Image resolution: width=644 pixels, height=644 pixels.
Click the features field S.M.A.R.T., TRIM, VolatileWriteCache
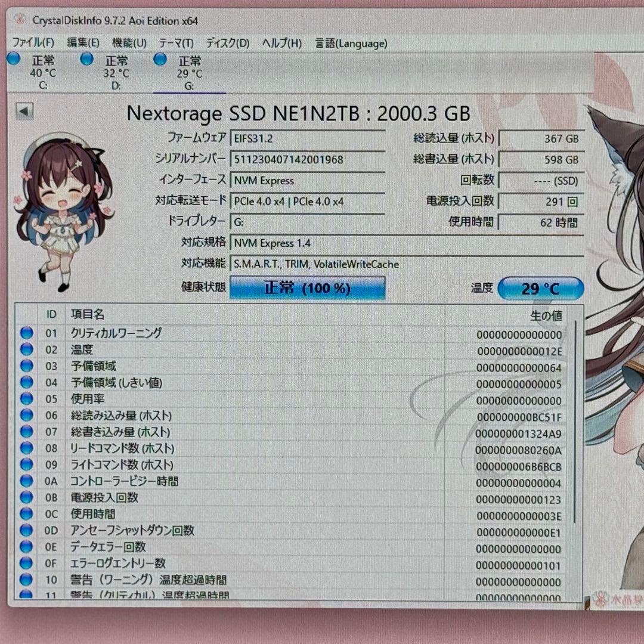pyautogui.click(x=407, y=264)
